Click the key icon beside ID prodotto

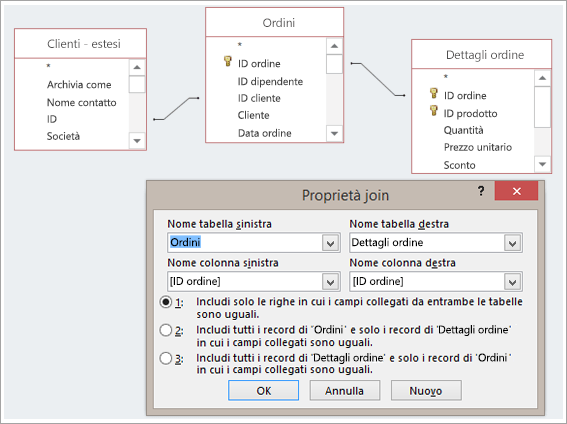coord(434,111)
